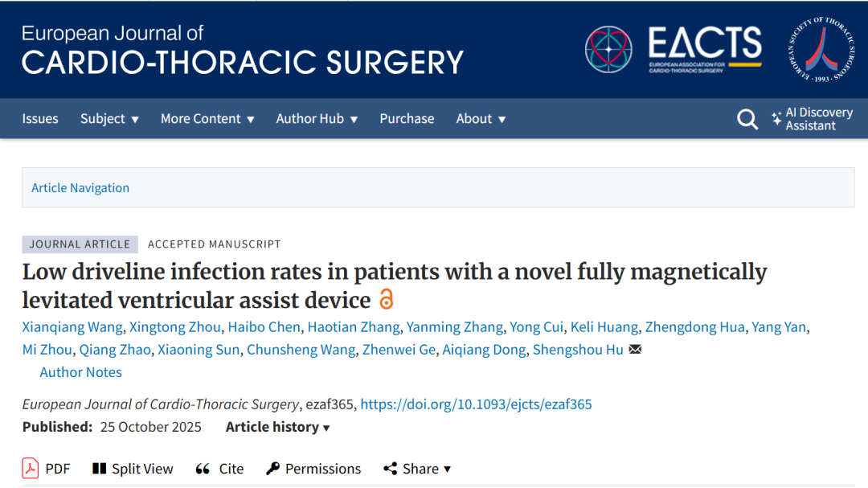Screen dimensions: 868x488
Task: Open the Article Navigation bar
Action: [80, 188]
